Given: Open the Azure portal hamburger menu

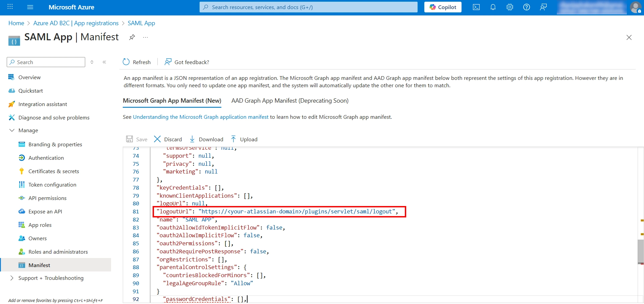Looking at the screenshot, I should coord(30,7).
